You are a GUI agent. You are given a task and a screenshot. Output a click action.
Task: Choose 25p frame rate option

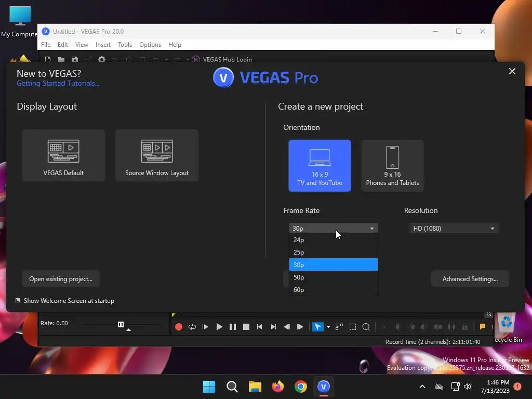(333, 252)
